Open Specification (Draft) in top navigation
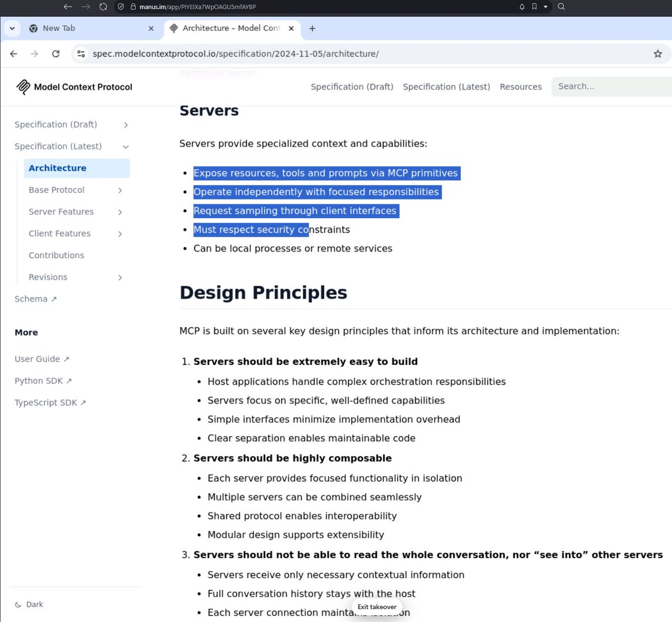672x622 pixels. pyautogui.click(x=352, y=87)
